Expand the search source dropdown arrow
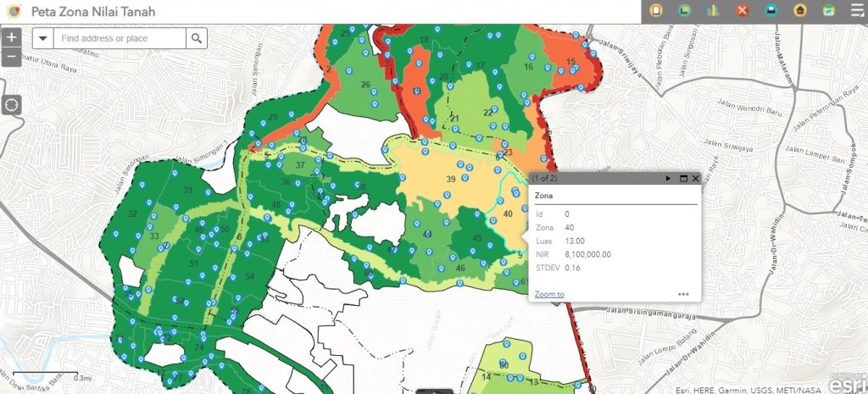Image resolution: width=868 pixels, height=394 pixels. tap(43, 38)
